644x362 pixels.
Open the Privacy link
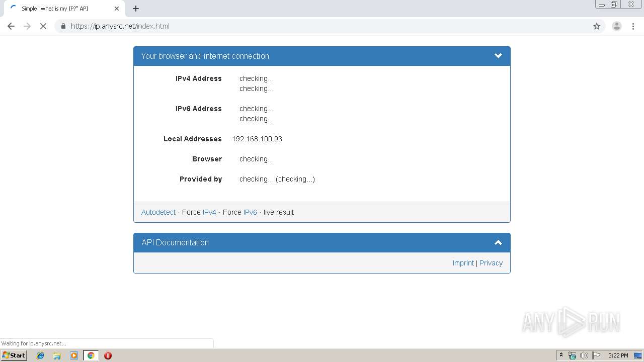pyautogui.click(x=491, y=263)
